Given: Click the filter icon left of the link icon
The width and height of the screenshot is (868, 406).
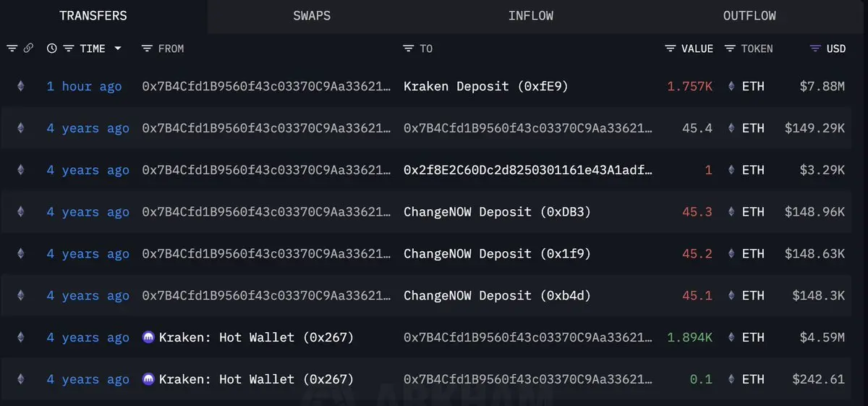Looking at the screenshot, I should point(12,48).
